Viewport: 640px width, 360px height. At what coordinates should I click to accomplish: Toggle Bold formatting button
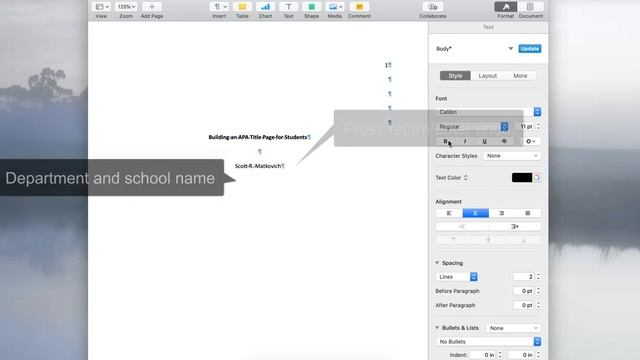point(445,141)
